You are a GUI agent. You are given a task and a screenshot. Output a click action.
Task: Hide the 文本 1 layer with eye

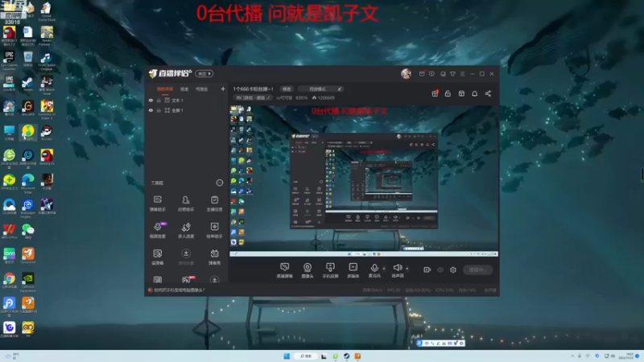[x=151, y=100]
